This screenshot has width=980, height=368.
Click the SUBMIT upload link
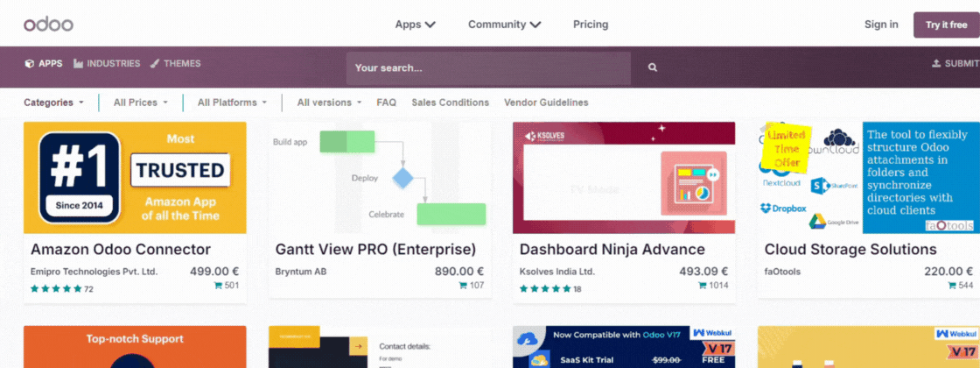pyautogui.click(x=955, y=63)
